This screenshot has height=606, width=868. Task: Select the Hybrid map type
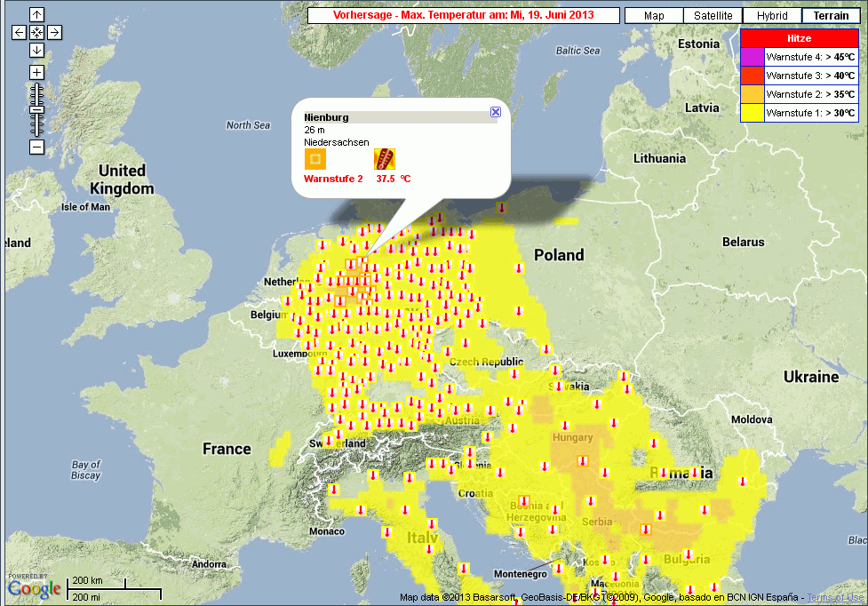click(x=772, y=16)
